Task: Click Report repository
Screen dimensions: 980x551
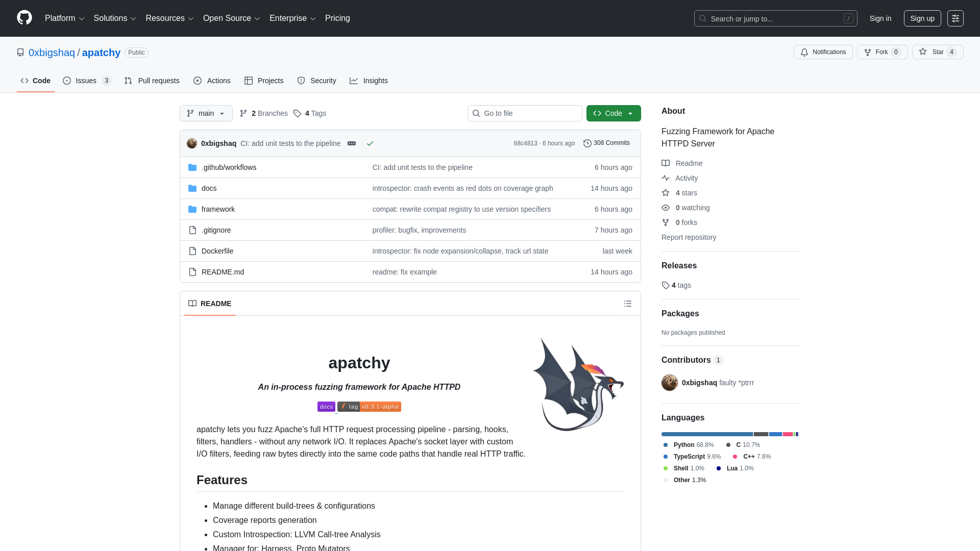Action: click(689, 237)
